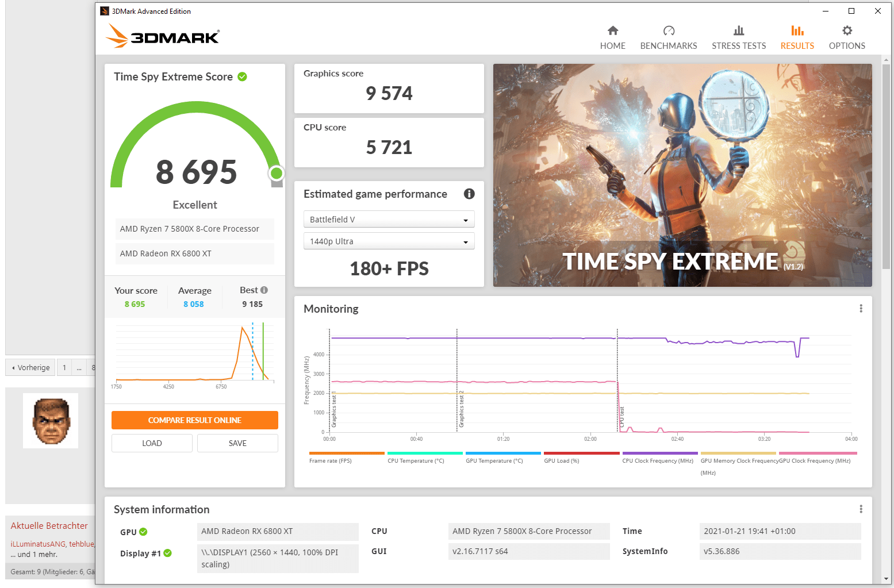
Task: Click the LOAD button
Action: pos(152,443)
